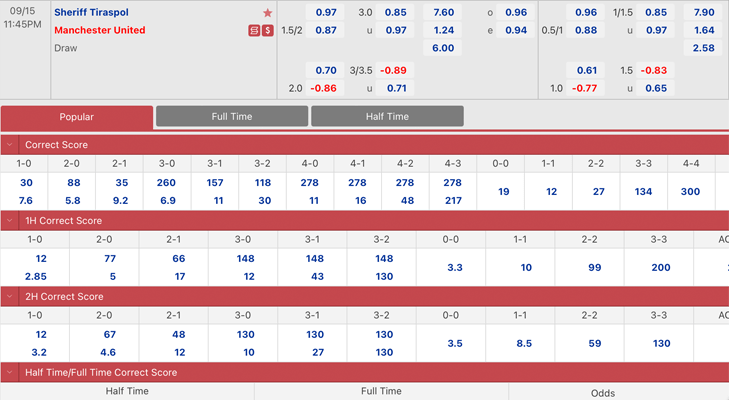The height and width of the screenshot is (400, 729).
Task: Pick Correct Score 3-3 odds 134
Action: [x=643, y=192]
